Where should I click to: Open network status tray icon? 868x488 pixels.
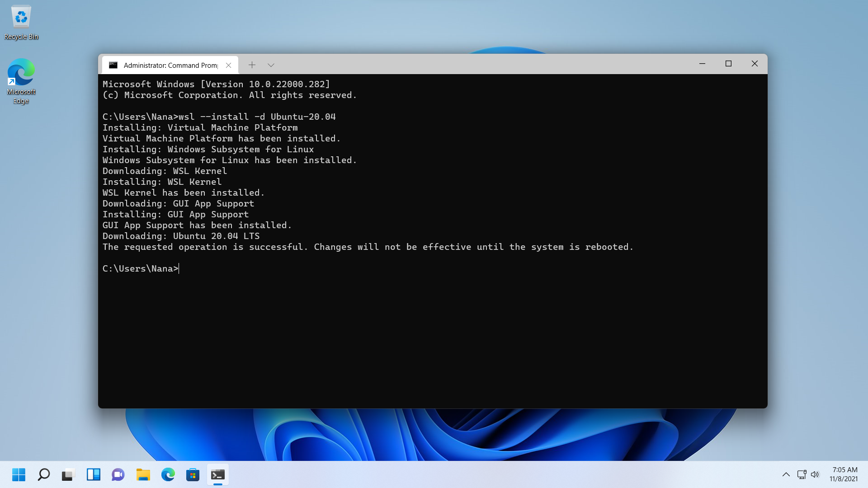[x=802, y=474]
